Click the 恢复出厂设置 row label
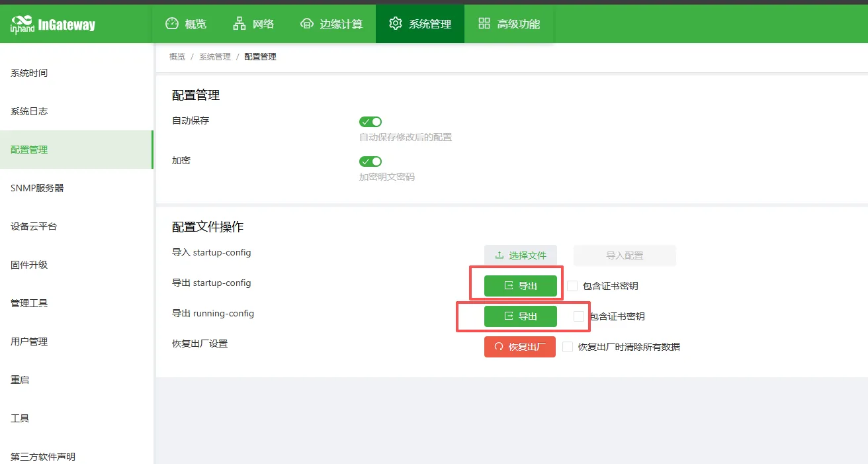The height and width of the screenshot is (464, 868). pyautogui.click(x=200, y=344)
